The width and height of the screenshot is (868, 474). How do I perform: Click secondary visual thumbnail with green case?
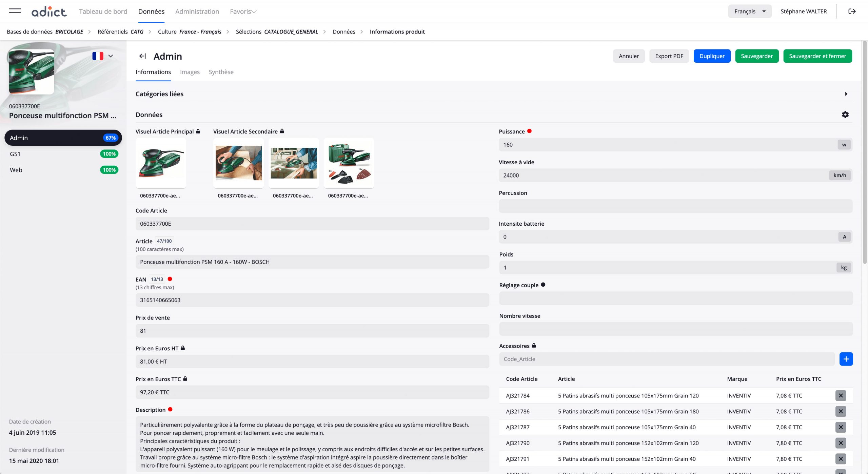tap(349, 163)
